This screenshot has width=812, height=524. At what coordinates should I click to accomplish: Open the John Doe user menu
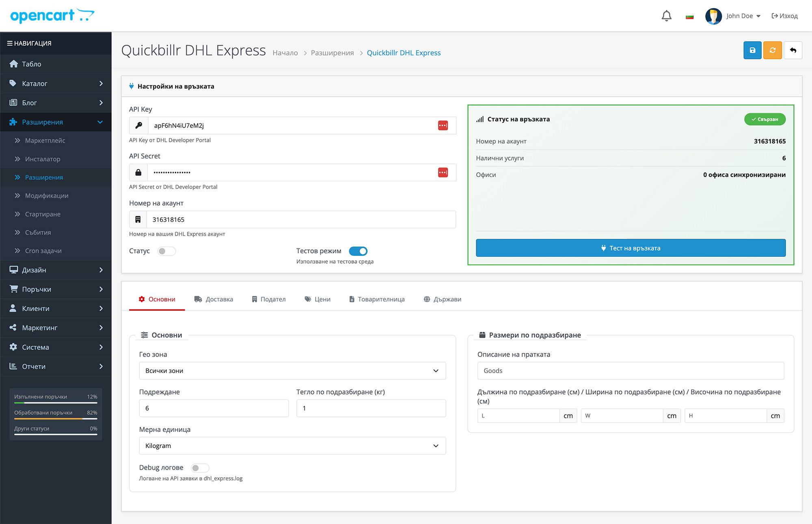[743, 16]
